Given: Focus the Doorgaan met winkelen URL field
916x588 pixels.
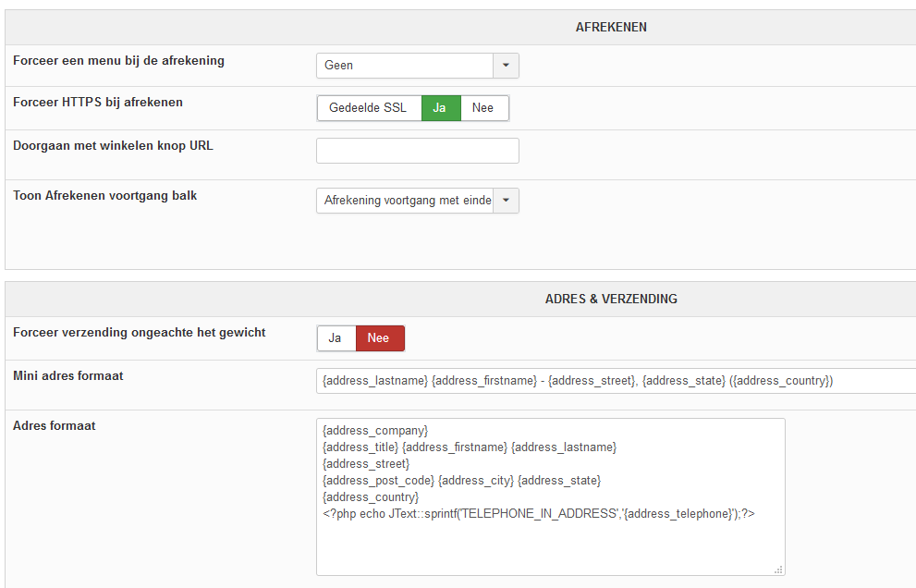Looking at the screenshot, I should pos(418,151).
